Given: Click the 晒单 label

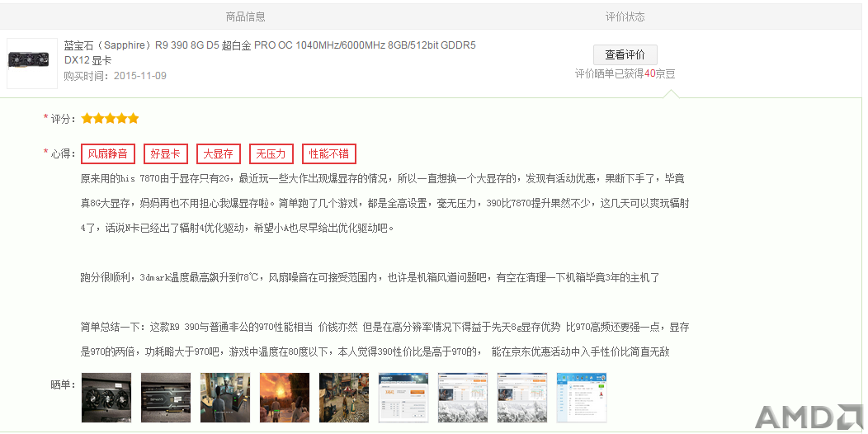Looking at the screenshot, I should click(63, 384).
